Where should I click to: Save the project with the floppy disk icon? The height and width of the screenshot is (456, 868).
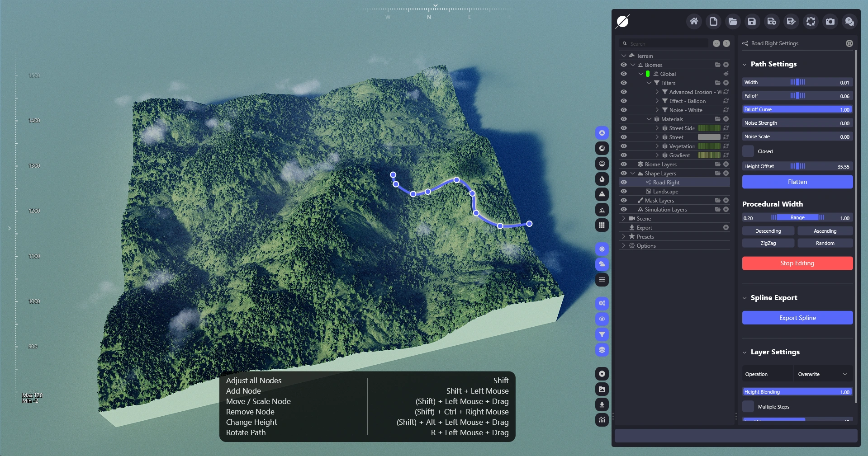click(752, 21)
